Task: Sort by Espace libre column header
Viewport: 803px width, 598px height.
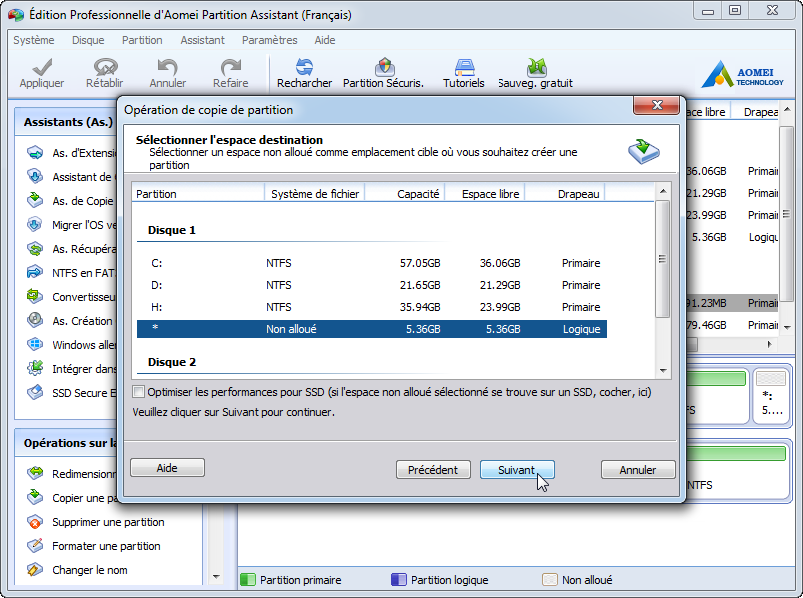Action: point(485,194)
